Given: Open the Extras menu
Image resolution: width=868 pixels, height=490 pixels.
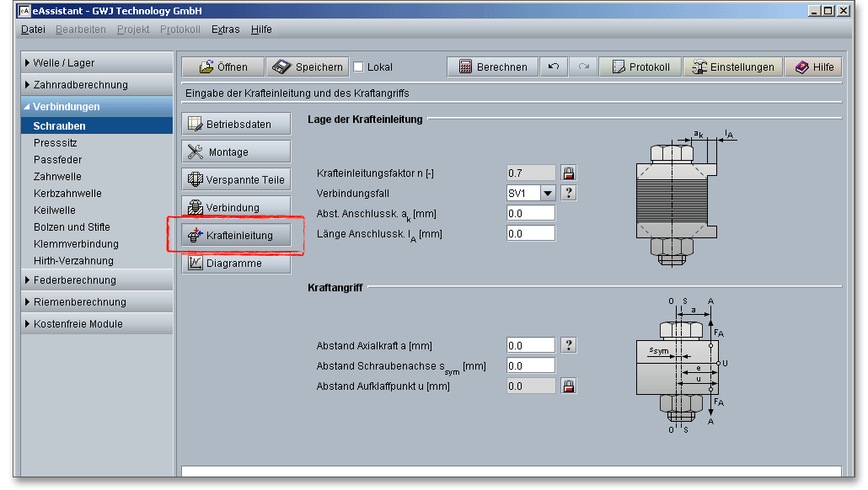Looking at the screenshot, I should pyautogui.click(x=225, y=29).
